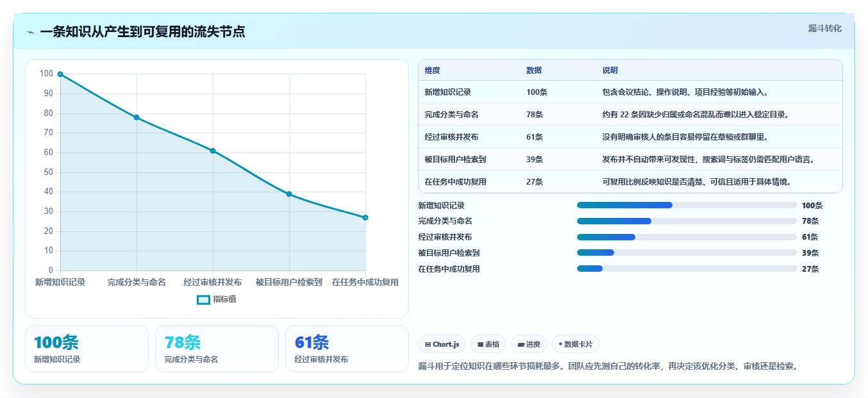The height and width of the screenshot is (398, 868).
Task: Open the 61条 经过审核并发布 data card
Action: pyautogui.click(x=347, y=349)
